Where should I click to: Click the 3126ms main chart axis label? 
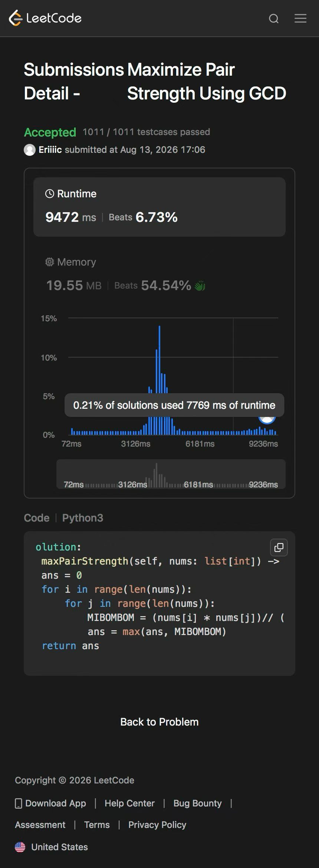(136, 444)
